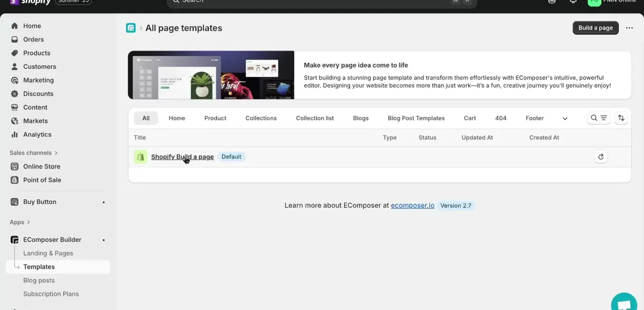Switch to the Product tab
This screenshot has width=644, height=310.
tap(215, 118)
